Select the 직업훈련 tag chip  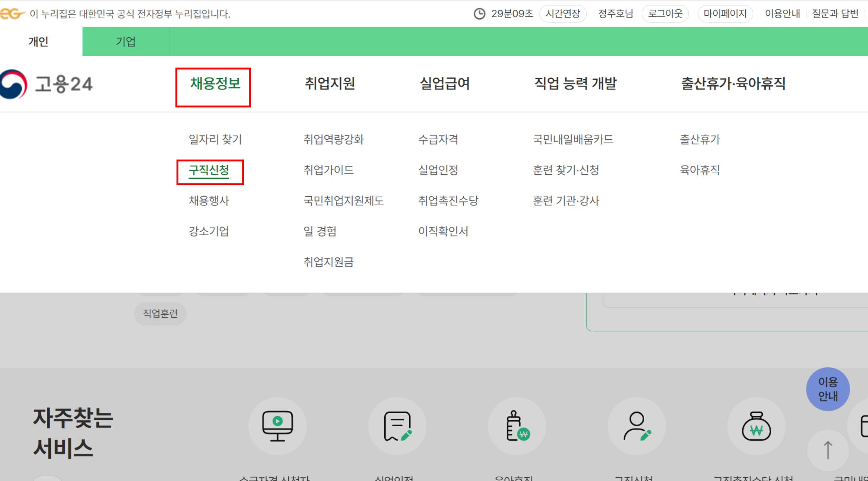(x=160, y=313)
